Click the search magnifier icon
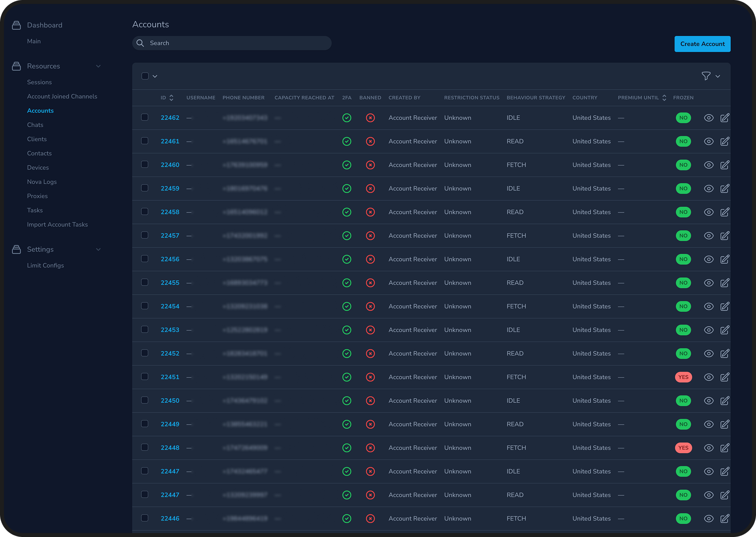The width and height of the screenshot is (756, 537). 140,43
